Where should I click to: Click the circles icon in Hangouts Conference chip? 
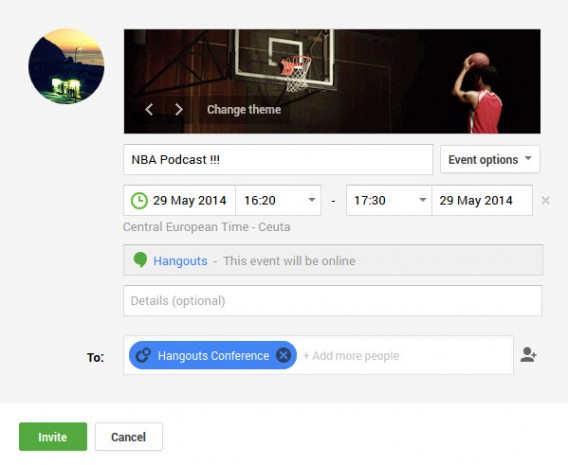143,355
